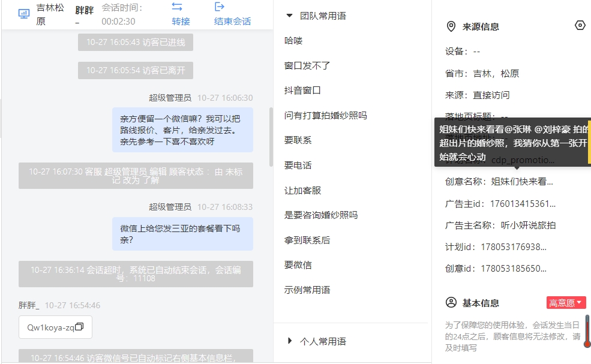Click the visitor name 胖胖 in header

(84, 10)
